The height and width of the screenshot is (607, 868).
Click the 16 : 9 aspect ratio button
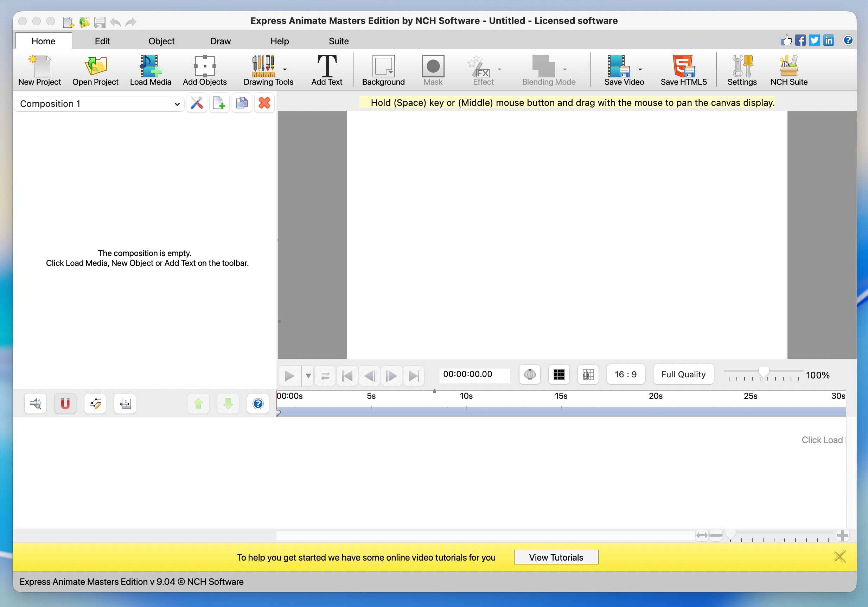[x=625, y=375]
